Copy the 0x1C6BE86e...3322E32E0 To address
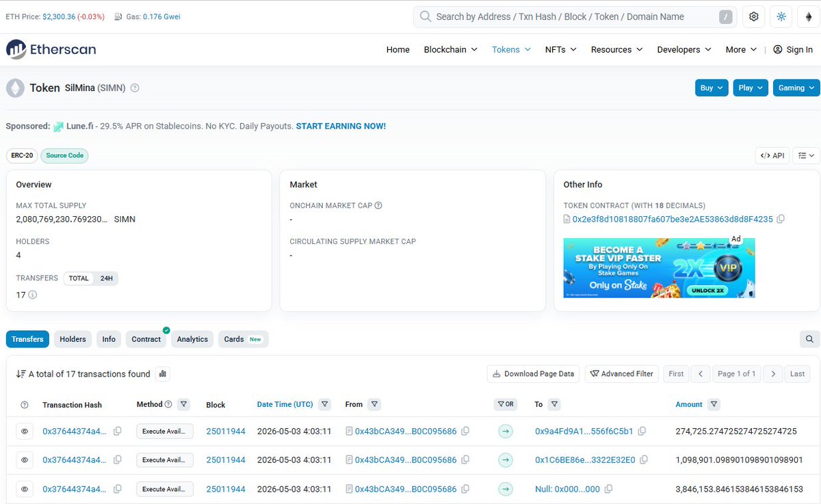The width and height of the screenshot is (821, 504). click(644, 460)
